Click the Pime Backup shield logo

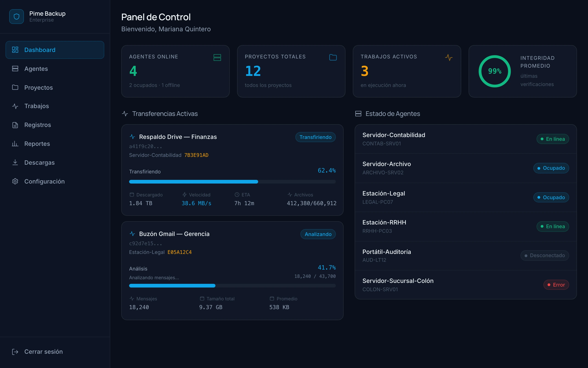point(17,17)
